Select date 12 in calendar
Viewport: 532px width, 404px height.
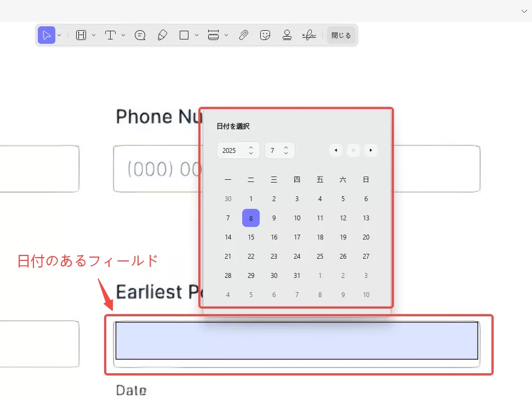point(343,218)
